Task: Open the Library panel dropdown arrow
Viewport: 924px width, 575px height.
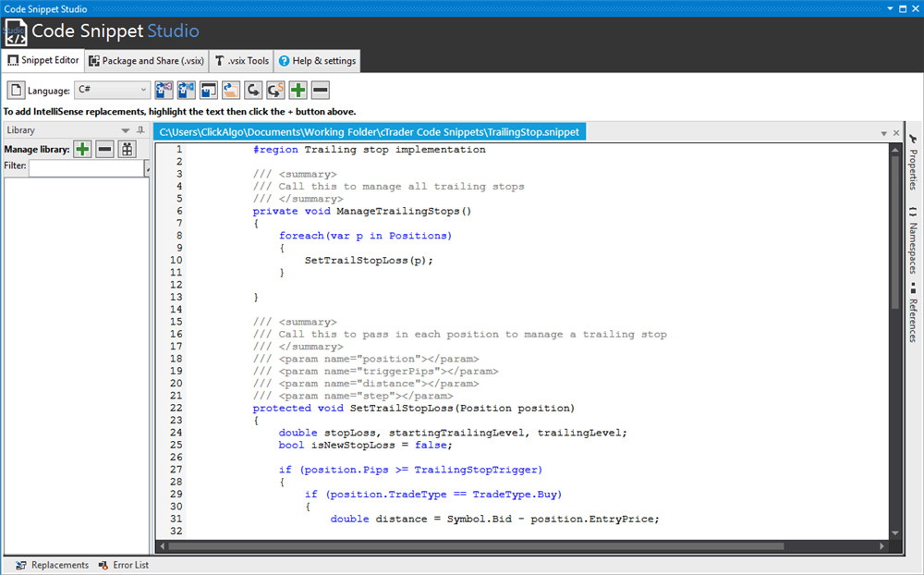Action: coord(125,130)
